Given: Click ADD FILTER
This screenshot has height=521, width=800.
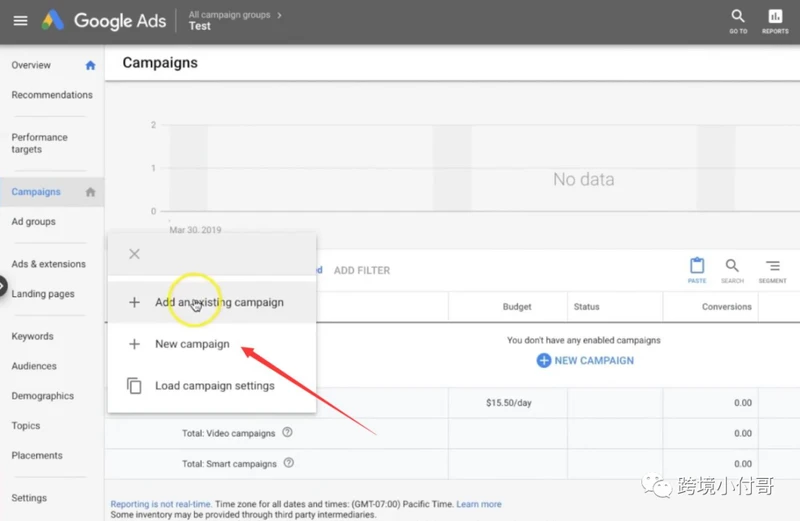Looking at the screenshot, I should click(x=362, y=270).
